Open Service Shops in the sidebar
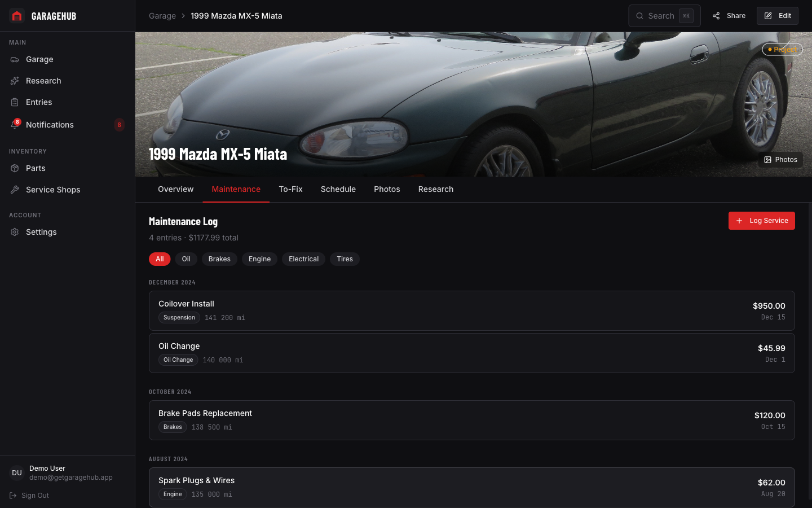 pos(67,190)
